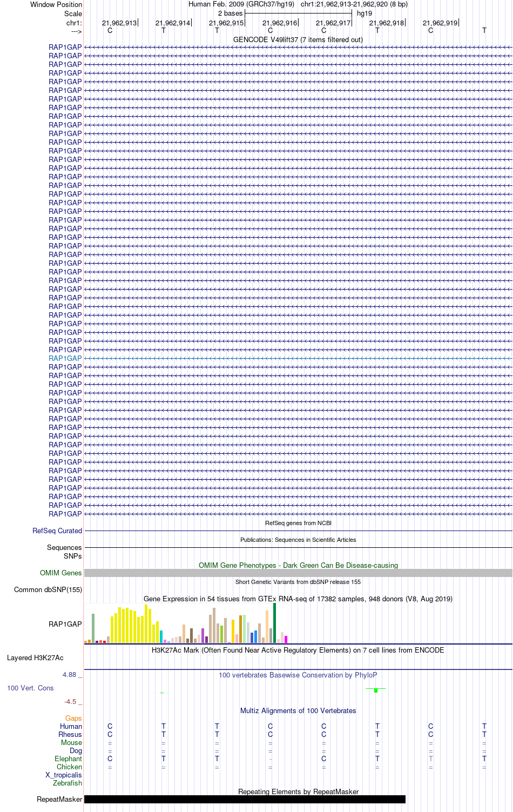Click the RefSeq Curated track label

(x=57, y=531)
